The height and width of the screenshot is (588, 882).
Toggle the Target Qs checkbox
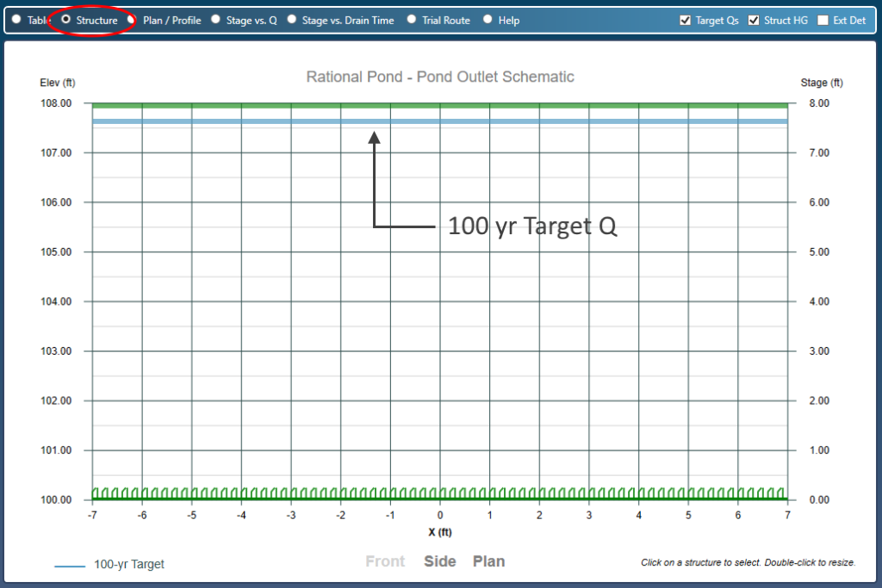684,20
